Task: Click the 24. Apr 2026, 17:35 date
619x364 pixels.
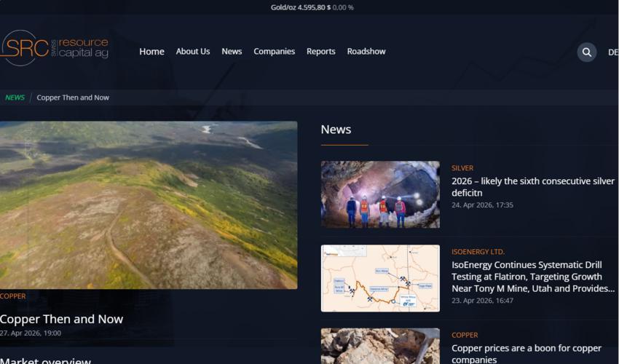Action: 482,205
